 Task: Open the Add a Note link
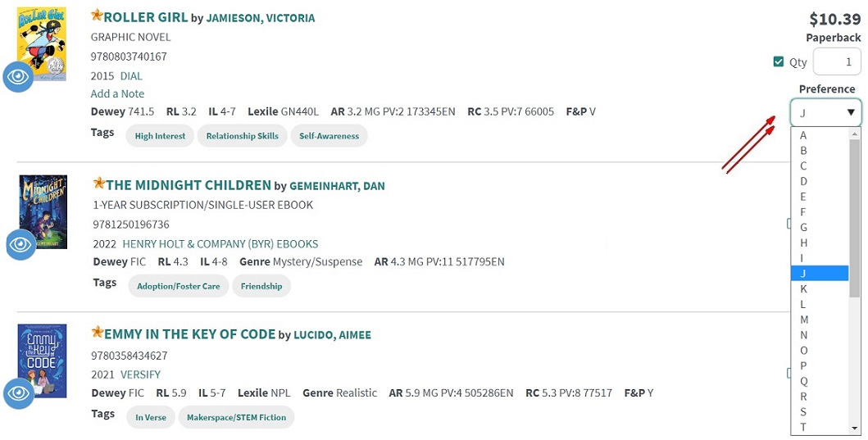point(117,93)
